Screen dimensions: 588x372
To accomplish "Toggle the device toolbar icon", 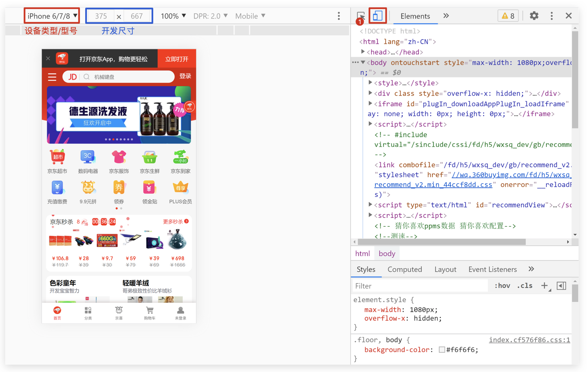I will [377, 16].
